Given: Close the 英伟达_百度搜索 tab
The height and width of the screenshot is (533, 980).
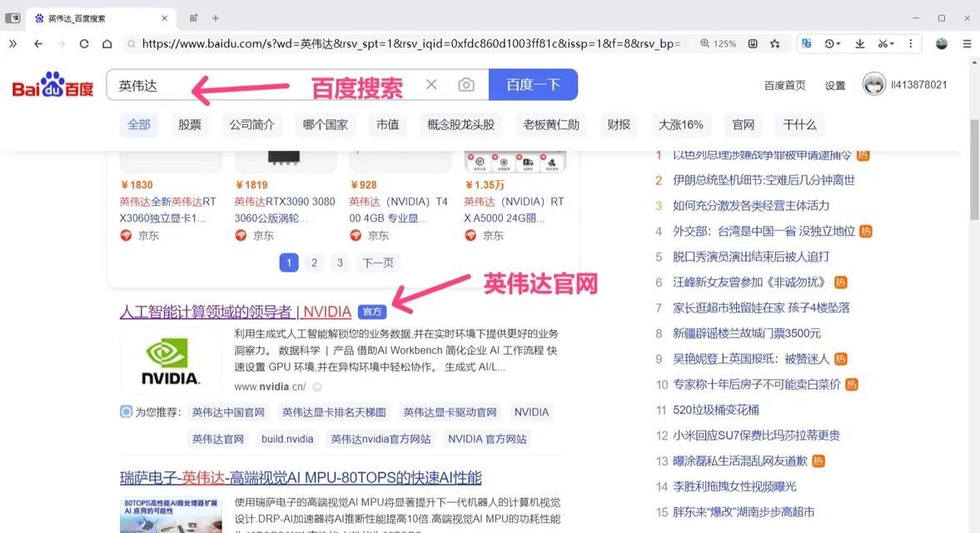Looking at the screenshot, I should 164,18.
